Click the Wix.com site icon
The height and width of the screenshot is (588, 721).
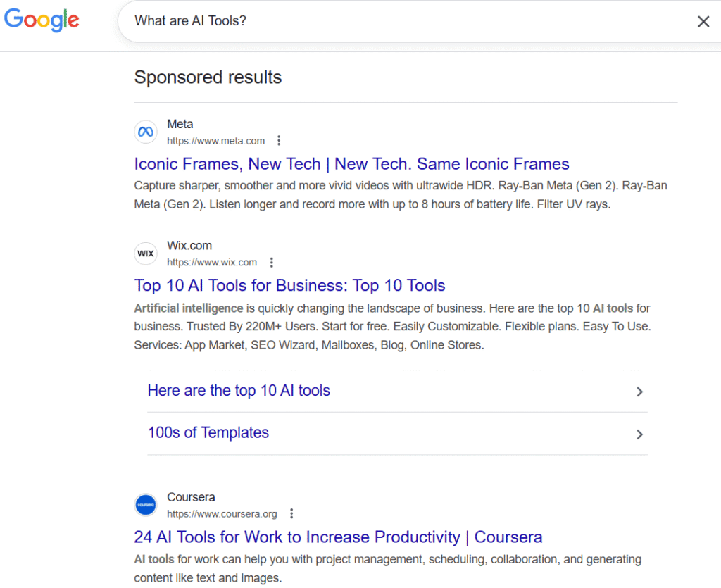pos(145,253)
